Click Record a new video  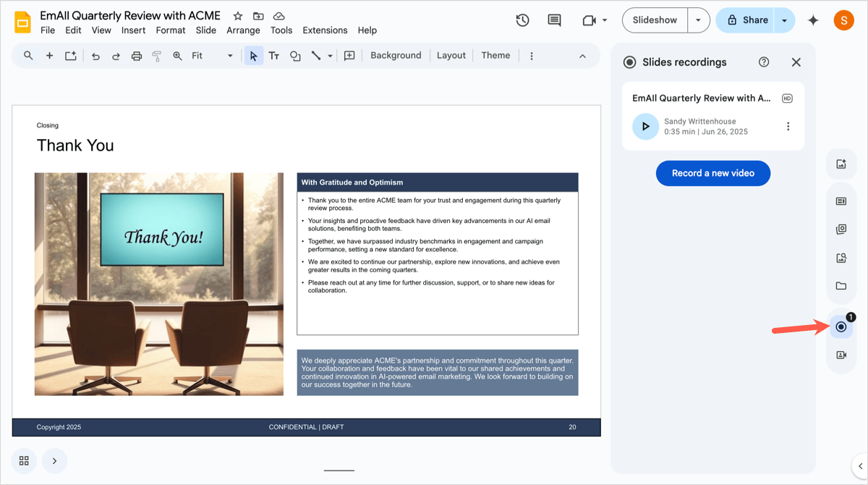713,173
